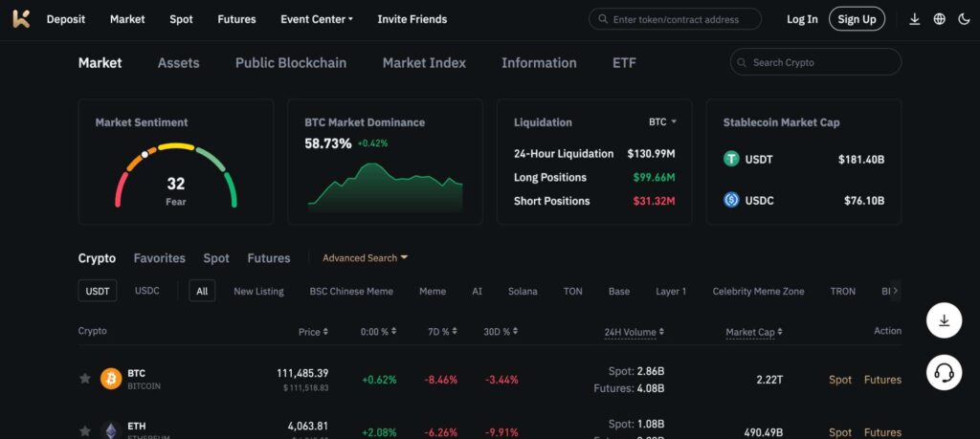Click the floating white download button
Viewport: 980px width, 439px height.
tap(944, 320)
